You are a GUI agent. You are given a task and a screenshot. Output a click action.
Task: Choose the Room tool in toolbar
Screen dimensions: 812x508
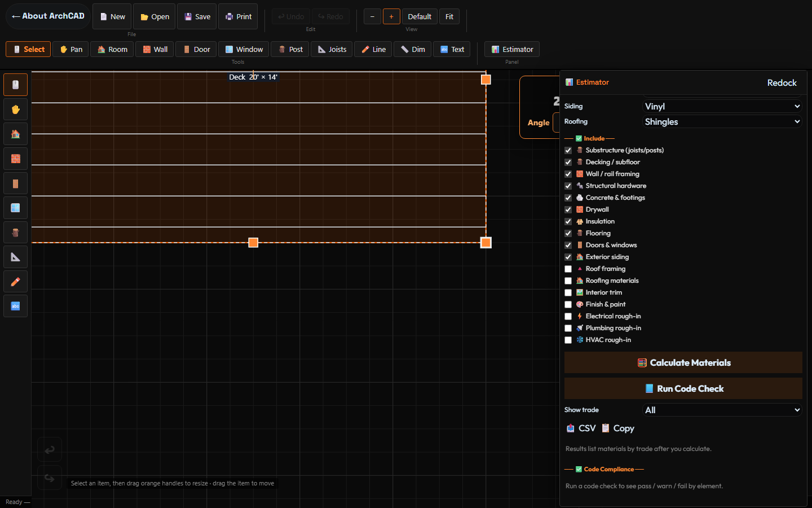coord(112,49)
